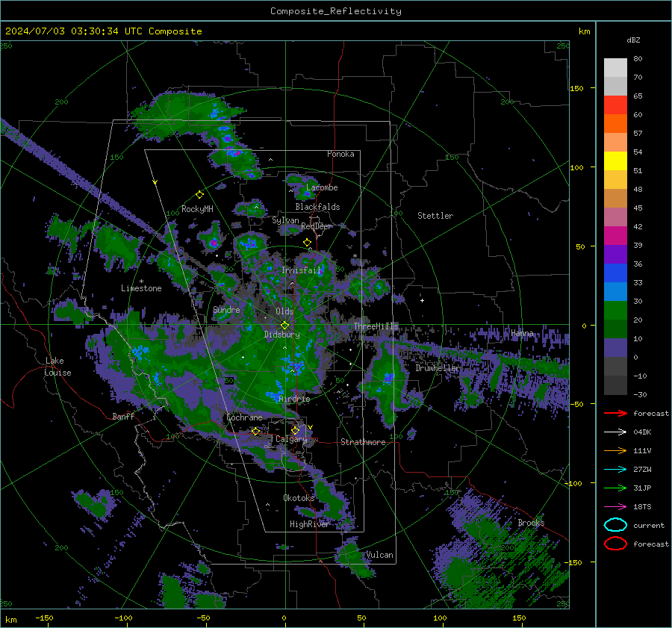
Task: Click the magenta 18TS arrow icon
Action: [x=615, y=507]
